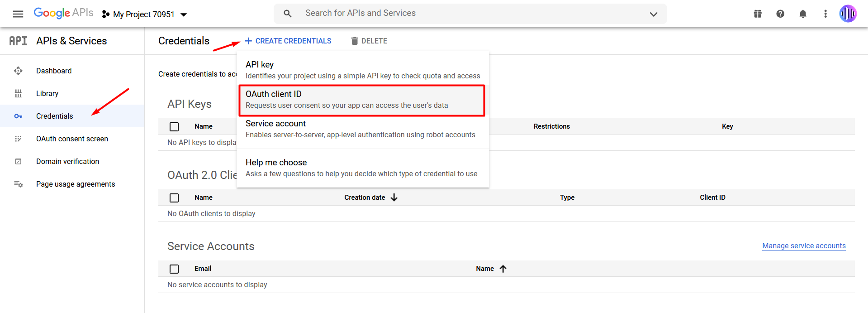Click the search magnifier icon

click(x=288, y=14)
